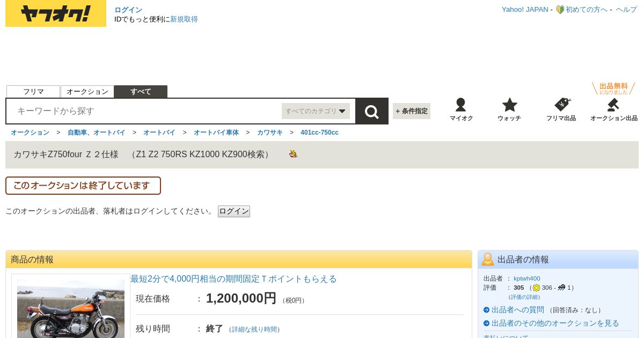Click the 新規取得 link
The height and width of the screenshot is (338, 644).
(184, 19)
